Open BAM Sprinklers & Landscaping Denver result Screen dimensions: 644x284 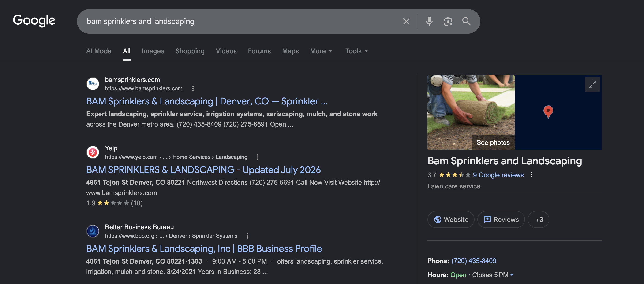[x=206, y=101]
